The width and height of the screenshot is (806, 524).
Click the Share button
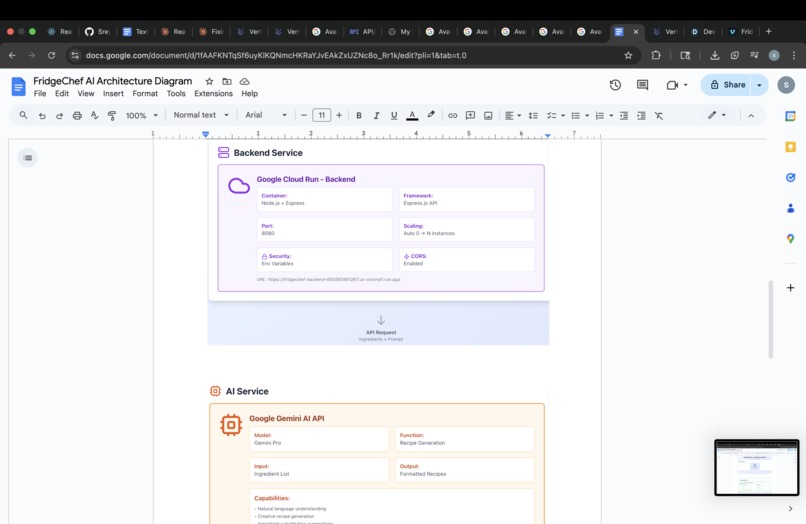728,85
